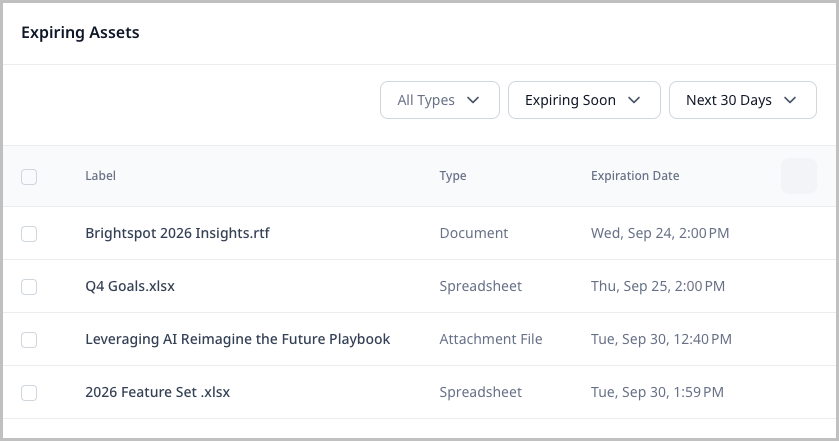Click the Attachment File type cell
This screenshot has width=839, height=441.
(490, 339)
